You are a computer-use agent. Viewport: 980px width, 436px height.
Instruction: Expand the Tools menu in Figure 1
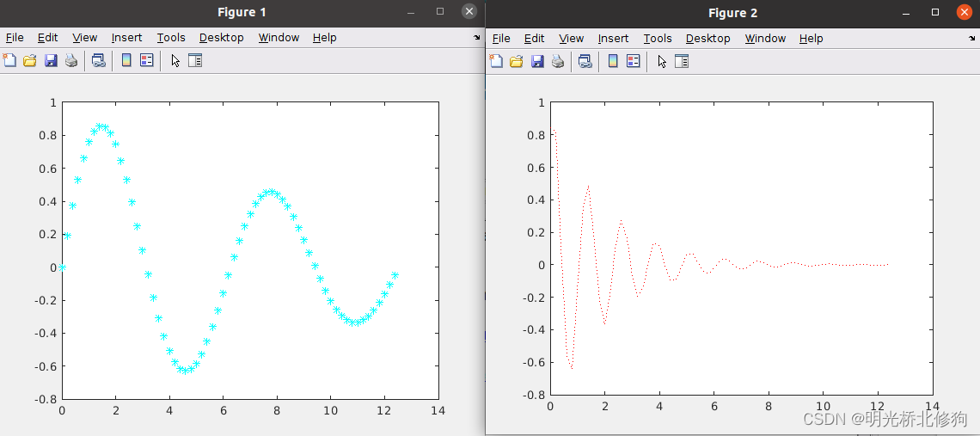pos(171,38)
